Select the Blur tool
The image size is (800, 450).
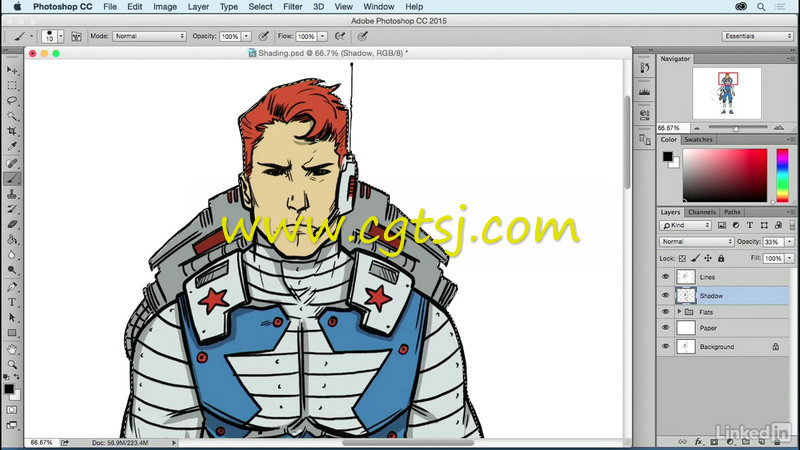(12, 255)
